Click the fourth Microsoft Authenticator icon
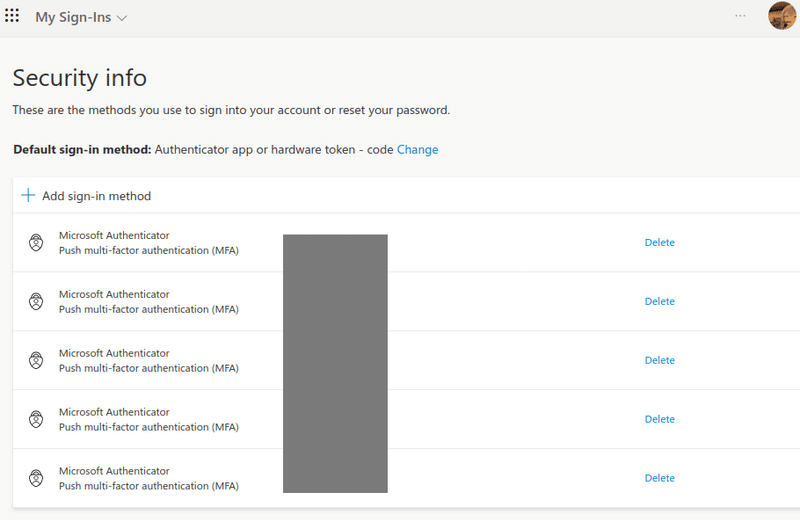 click(36, 419)
